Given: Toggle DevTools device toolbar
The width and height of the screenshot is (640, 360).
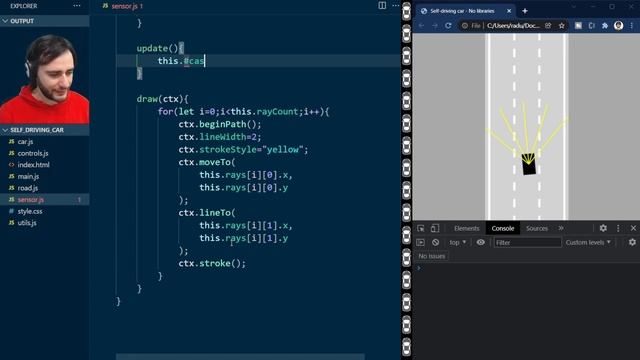Looking at the screenshot, I should click(435, 228).
